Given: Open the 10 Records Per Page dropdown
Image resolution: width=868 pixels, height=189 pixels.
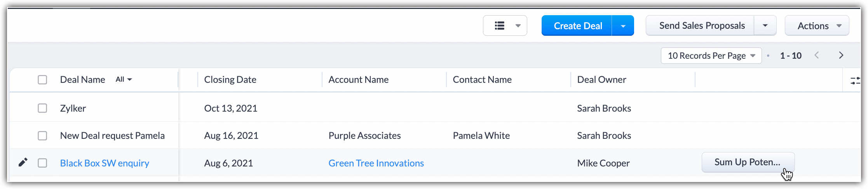Looking at the screenshot, I should [711, 56].
